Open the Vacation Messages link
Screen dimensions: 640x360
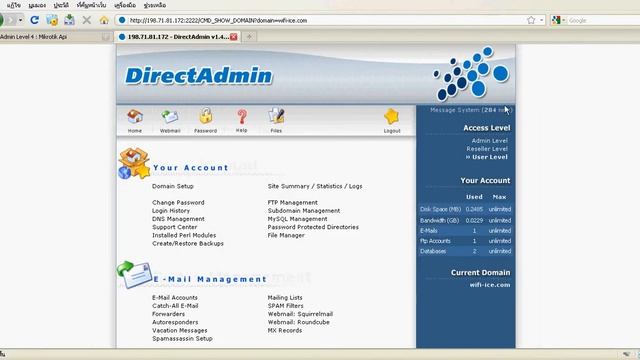(x=180, y=330)
